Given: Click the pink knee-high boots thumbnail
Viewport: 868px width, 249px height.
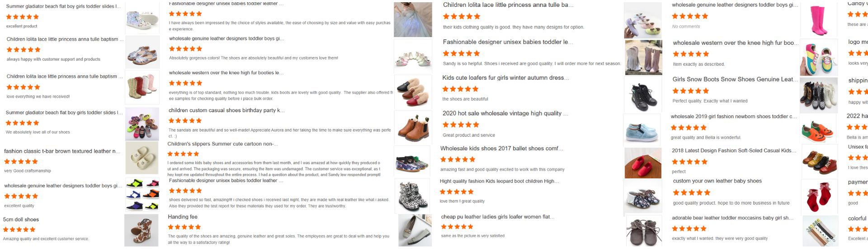Looking at the screenshot, I should point(819,21).
